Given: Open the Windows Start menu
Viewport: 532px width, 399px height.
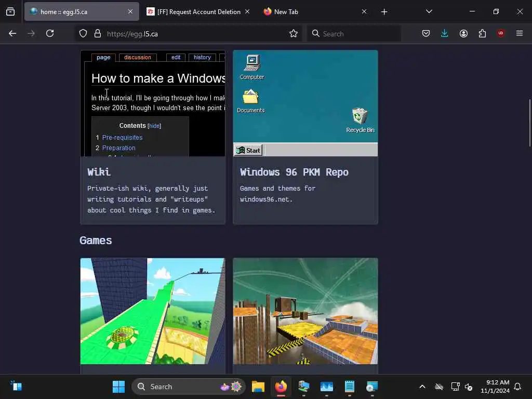Looking at the screenshot, I should click(119, 387).
